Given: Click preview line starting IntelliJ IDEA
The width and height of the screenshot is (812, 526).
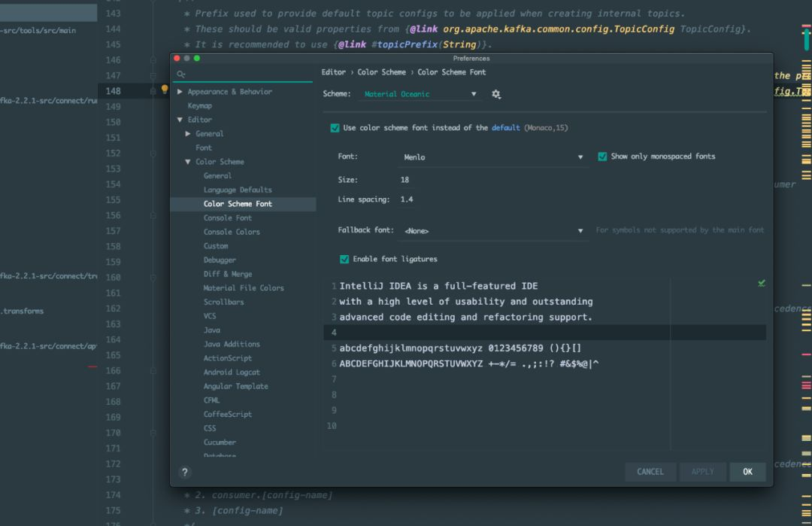Looking at the screenshot, I should point(438,286).
